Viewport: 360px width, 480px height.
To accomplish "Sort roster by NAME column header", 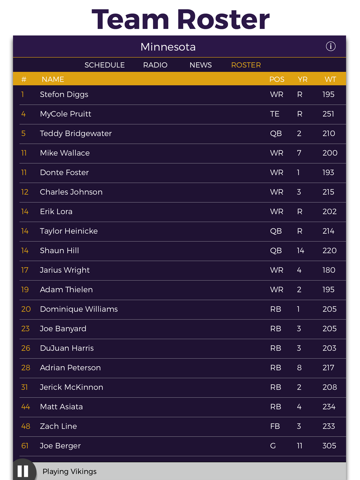I will (x=53, y=79).
